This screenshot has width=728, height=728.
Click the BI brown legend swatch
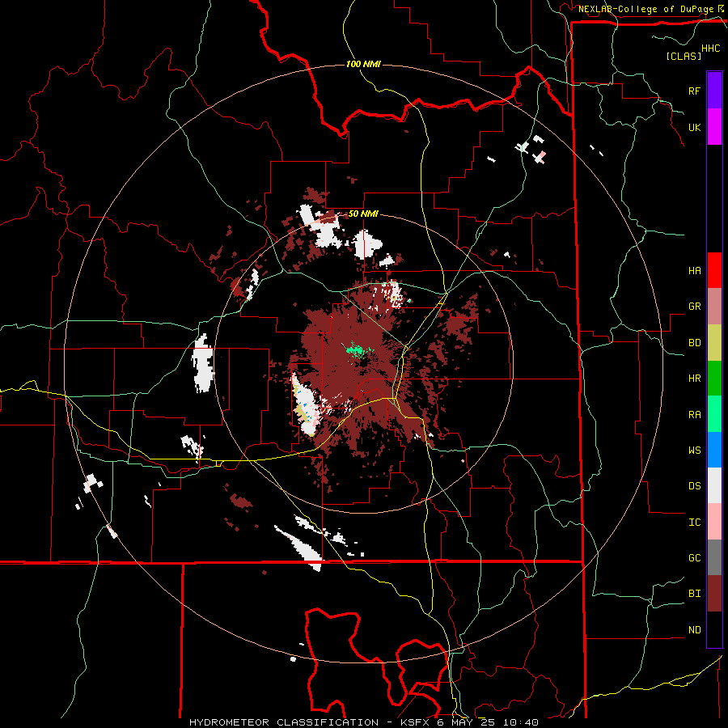pos(714,594)
